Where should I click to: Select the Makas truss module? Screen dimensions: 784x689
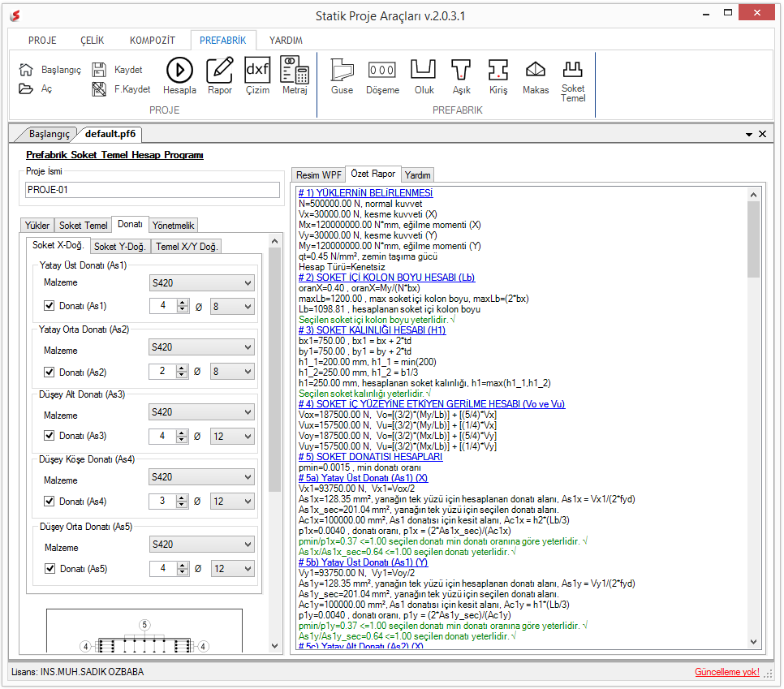(536, 75)
